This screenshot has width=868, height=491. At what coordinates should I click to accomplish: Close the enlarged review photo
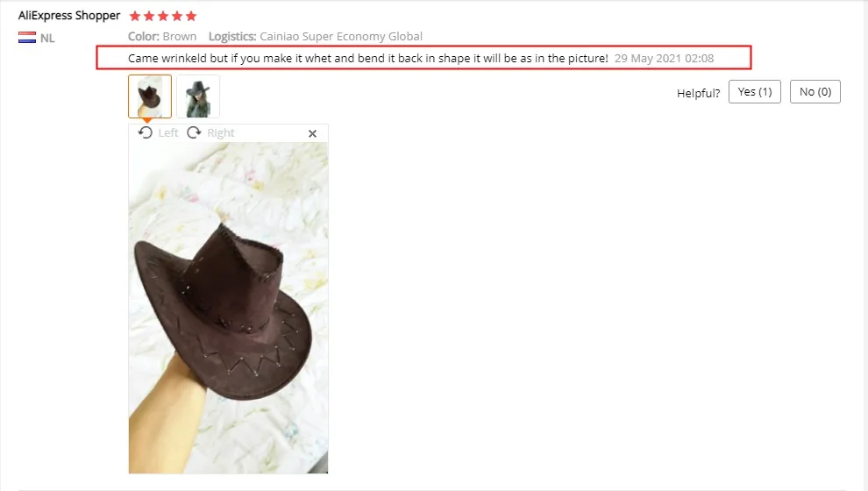(312, 133)
